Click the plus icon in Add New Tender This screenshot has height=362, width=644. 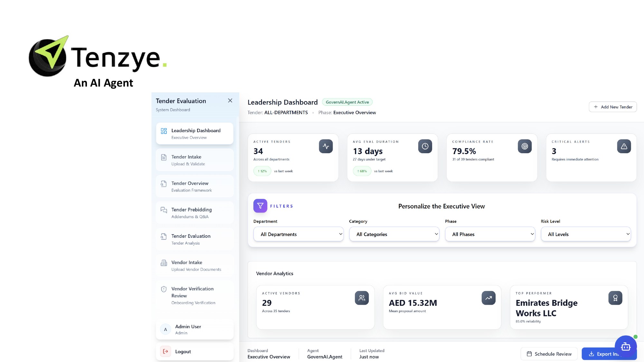click(596, 107)
